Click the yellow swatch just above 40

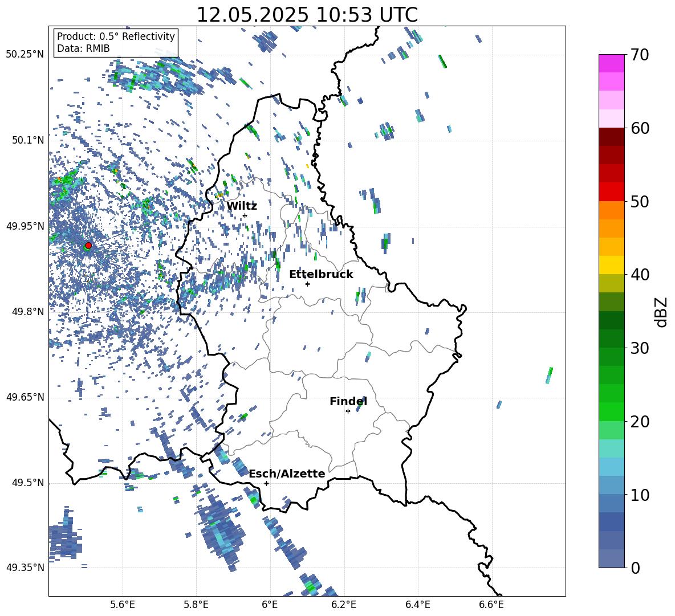[x=612, y=265]
